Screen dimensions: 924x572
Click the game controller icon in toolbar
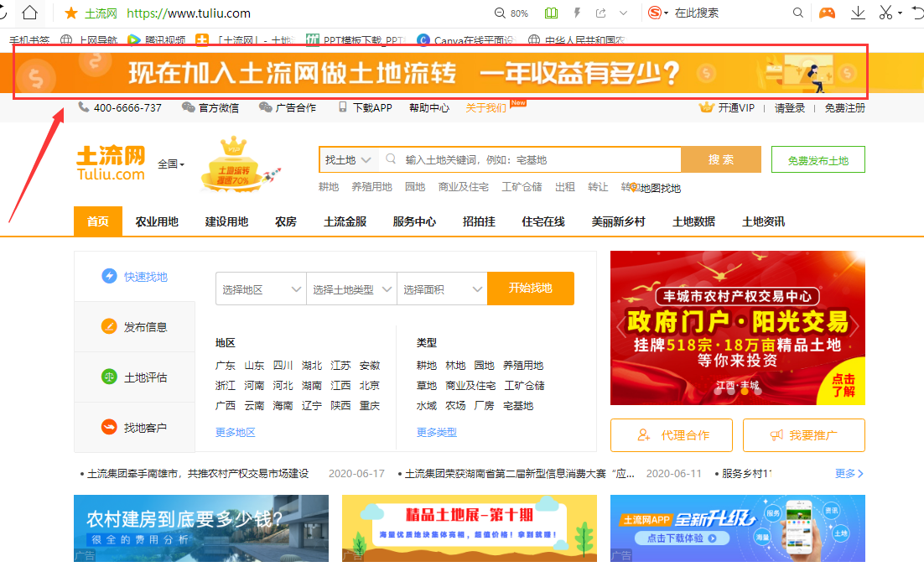(827, 13)
